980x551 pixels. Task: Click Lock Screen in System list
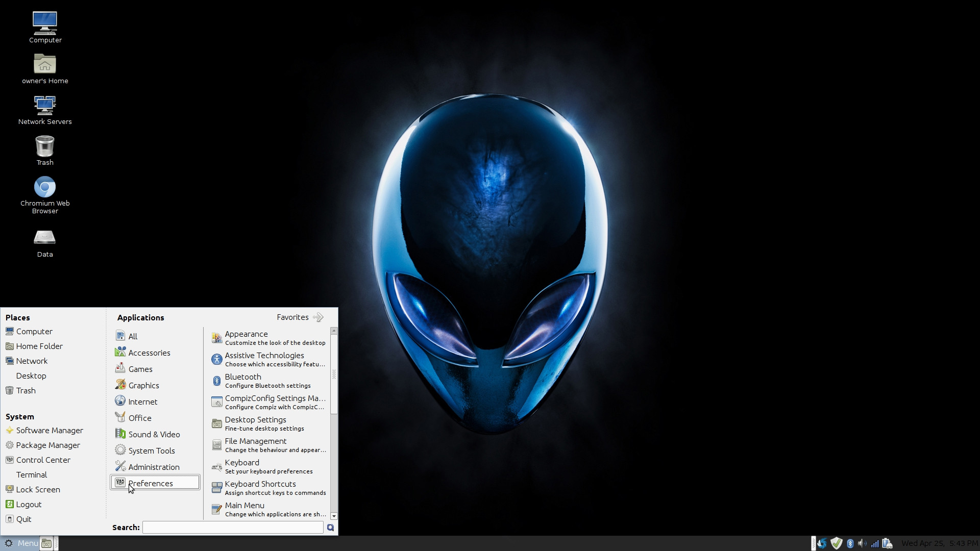pyautogui.click(x=33, y=489)
